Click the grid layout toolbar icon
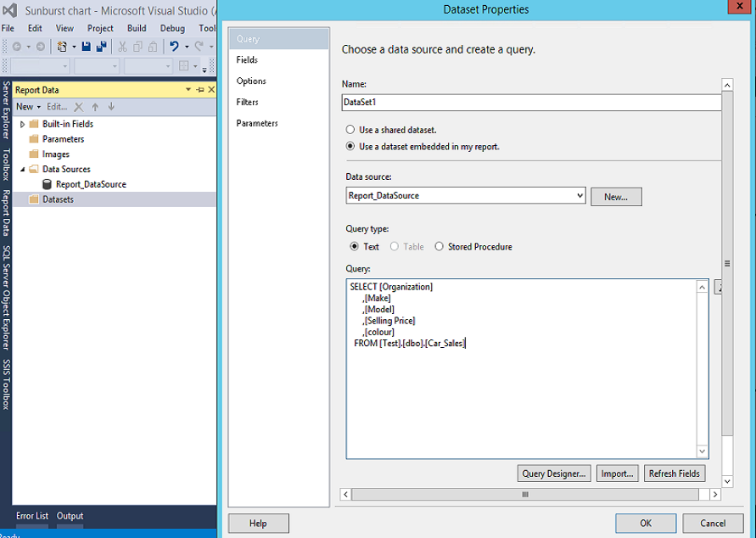Image resolution: width=756 pixels, height=538 pixels. point(183,66)
